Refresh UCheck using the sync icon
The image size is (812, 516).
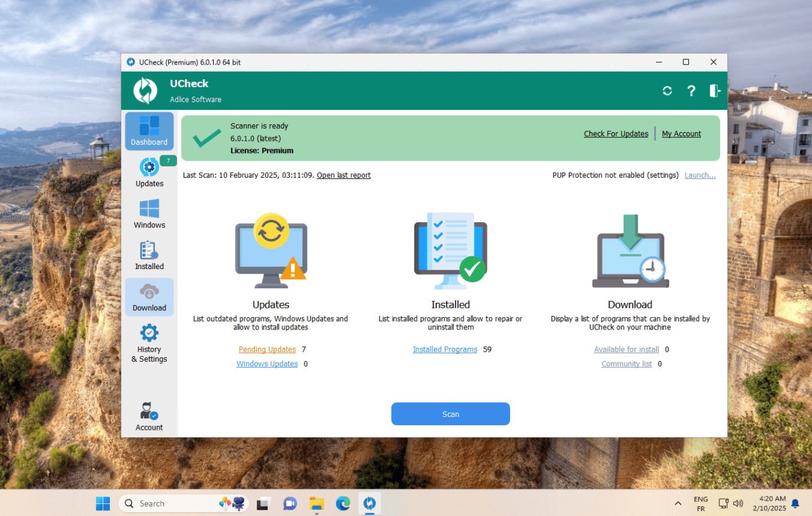pyautogui.click(x=667, y=90)
